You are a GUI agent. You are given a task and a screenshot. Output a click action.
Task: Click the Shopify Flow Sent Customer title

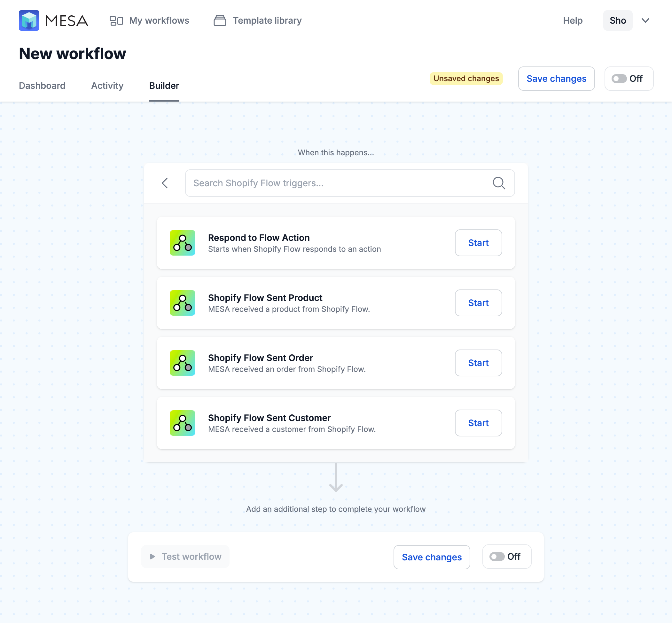pos(269,418)
